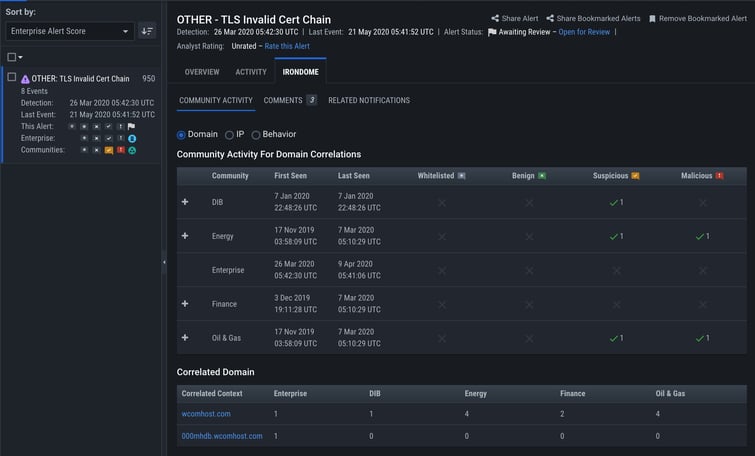Open the Related Notifications sub-tab

click(369, 100)
